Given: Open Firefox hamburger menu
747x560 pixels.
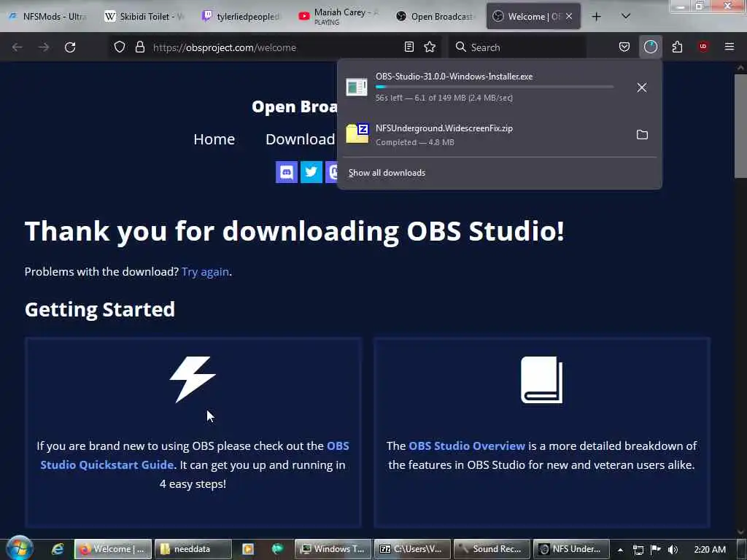Looking at the screenshot, I should [729, 47].
